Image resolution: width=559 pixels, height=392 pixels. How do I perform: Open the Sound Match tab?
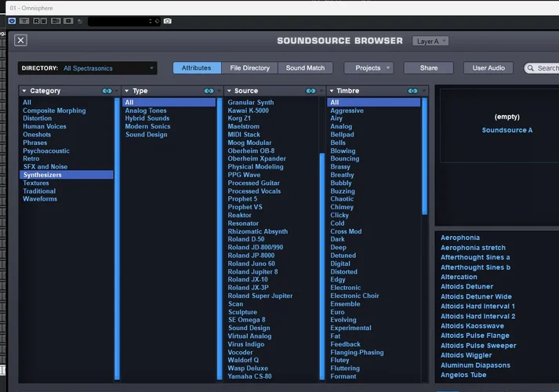click(x=305, y=68)
